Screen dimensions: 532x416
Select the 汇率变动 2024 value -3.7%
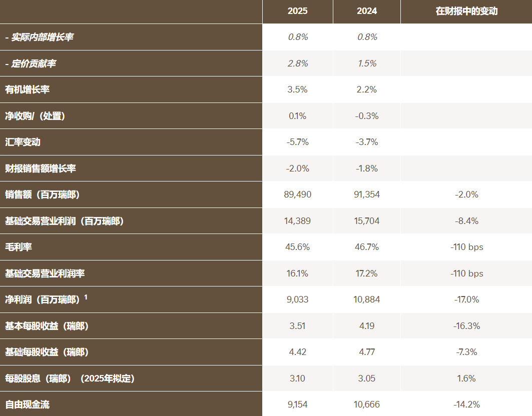coord(367,142)
